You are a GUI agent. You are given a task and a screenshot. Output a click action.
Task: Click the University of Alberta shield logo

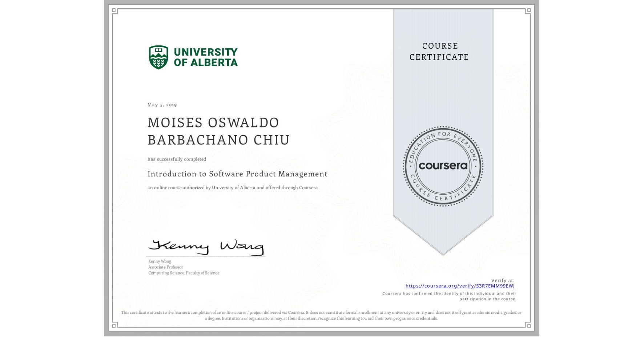[158, 57]
